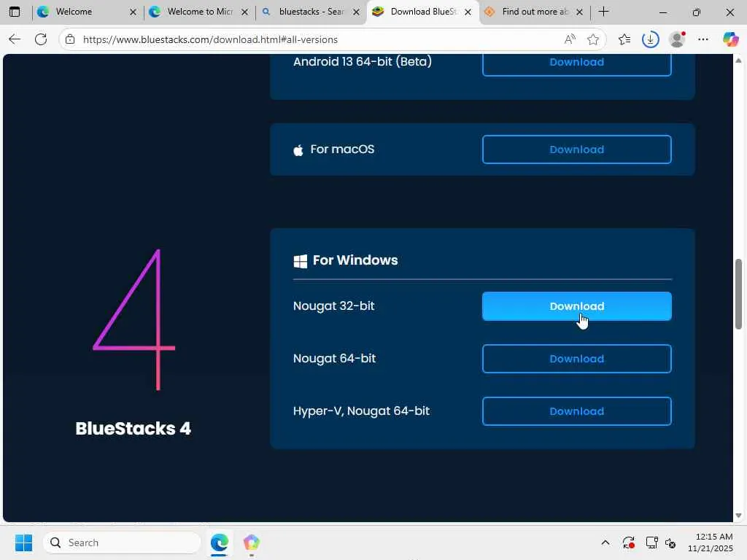
Task: Open Settings and more ellipsis menu
Action: (x=703, y=39)
